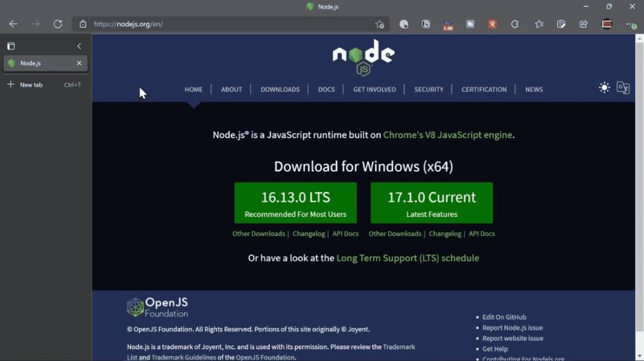The width and height of the screenshot is (644, 361).
Task: Open a new tab from the sidebar
Action: click(x=45, y=85)
